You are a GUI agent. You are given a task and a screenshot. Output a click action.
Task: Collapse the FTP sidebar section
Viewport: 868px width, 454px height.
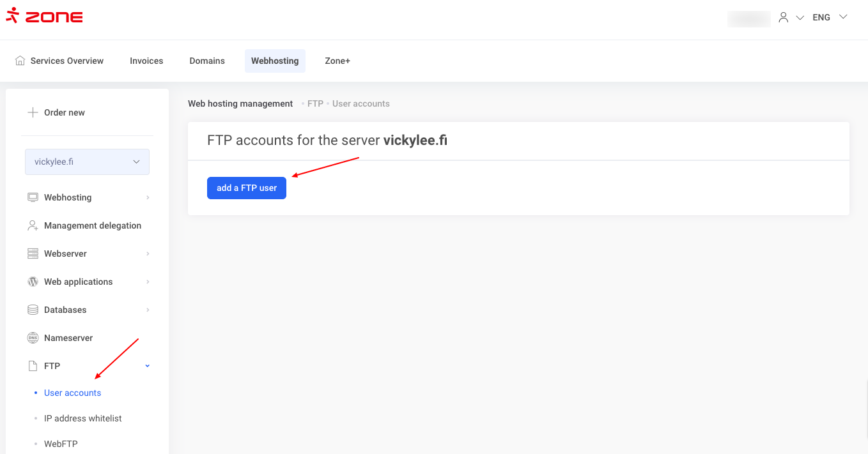click(148, 366)
